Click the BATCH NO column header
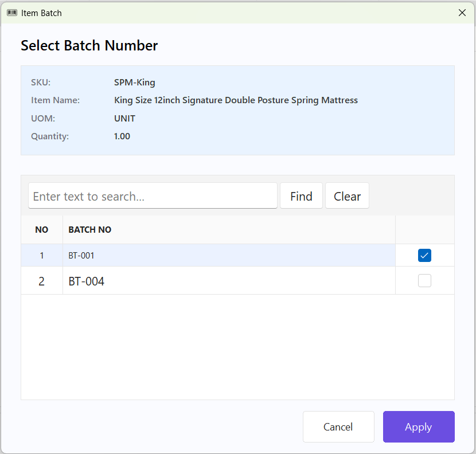 pyautogui.click(x=229, y=230)
